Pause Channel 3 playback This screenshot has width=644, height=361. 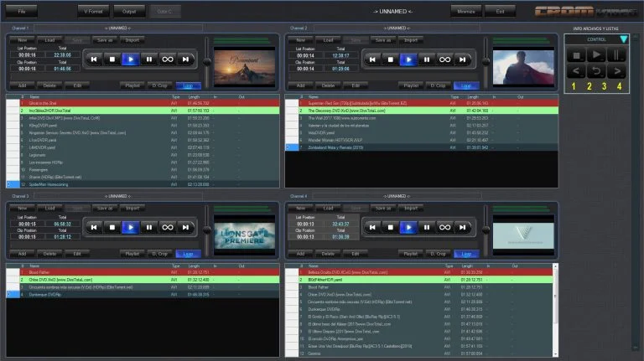tap(149, 227)
